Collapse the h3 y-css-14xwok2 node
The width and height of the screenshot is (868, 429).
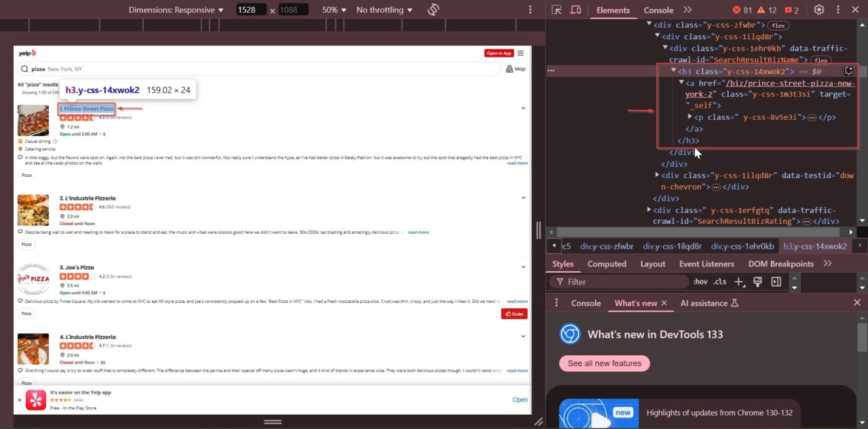673,71
